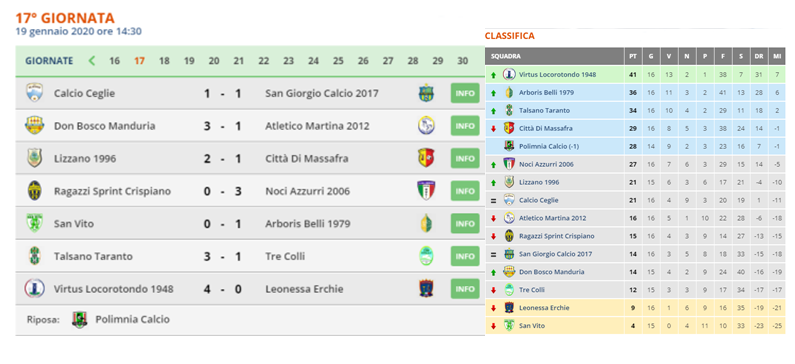Screen dimensions: 795x364
Task: Open INFO for San Vito match
Action: (x=465, y=224)
